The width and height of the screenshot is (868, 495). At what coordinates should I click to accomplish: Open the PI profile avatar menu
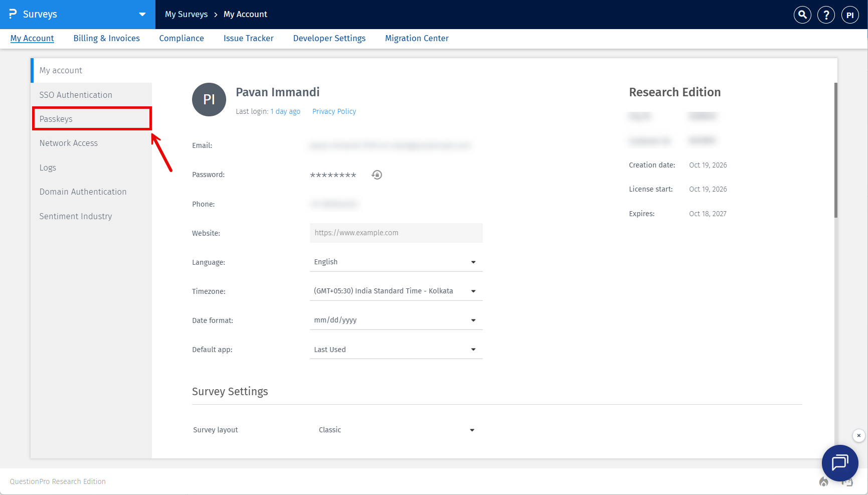click(850, 15)
